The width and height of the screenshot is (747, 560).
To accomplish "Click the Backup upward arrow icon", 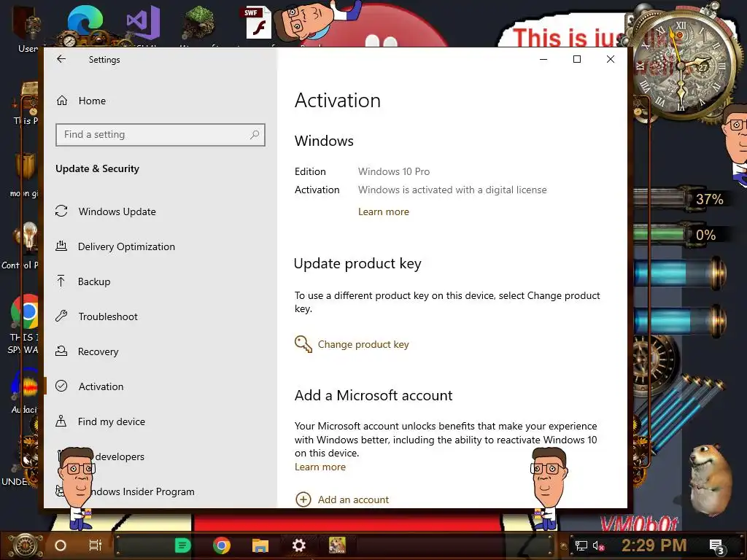I will tap(61, 281).
